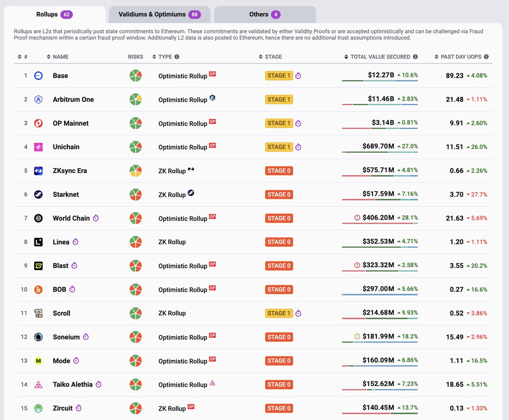Click the Arbitrum One risk pie chart
The width and height of the screenshot is (509, 420).
point(135,100)
